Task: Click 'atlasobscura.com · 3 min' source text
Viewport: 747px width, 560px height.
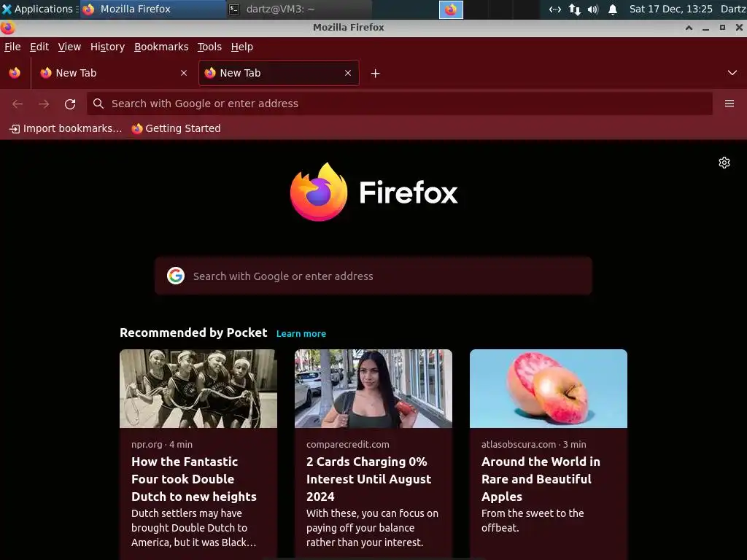Action: pyautogui.click(x=533, y=444)
